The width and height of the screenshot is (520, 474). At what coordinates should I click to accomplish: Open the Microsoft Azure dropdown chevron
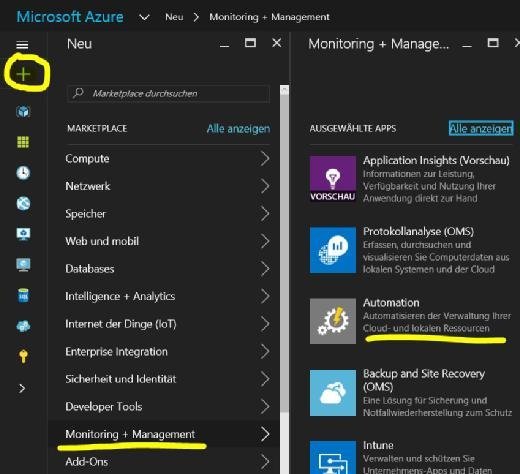coord(144,17)
